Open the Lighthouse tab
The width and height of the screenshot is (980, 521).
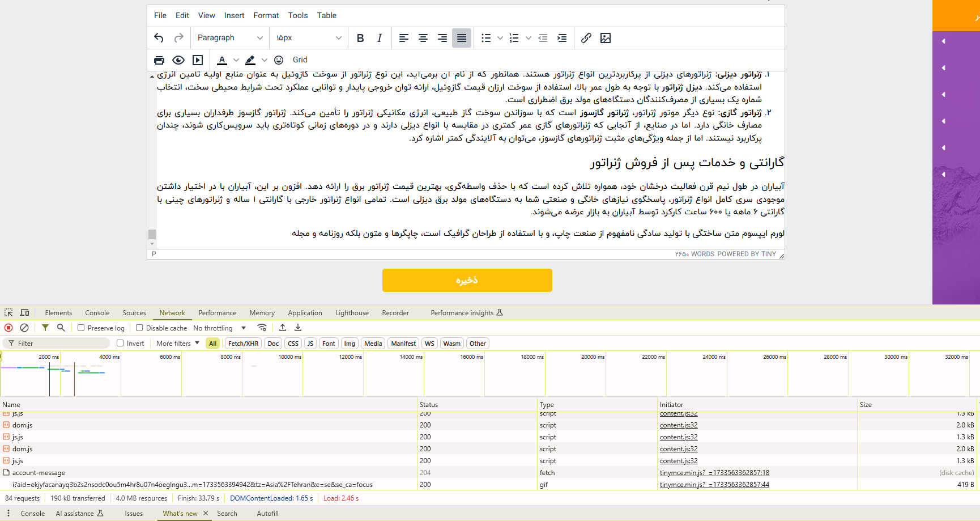(x=352, y=312)
